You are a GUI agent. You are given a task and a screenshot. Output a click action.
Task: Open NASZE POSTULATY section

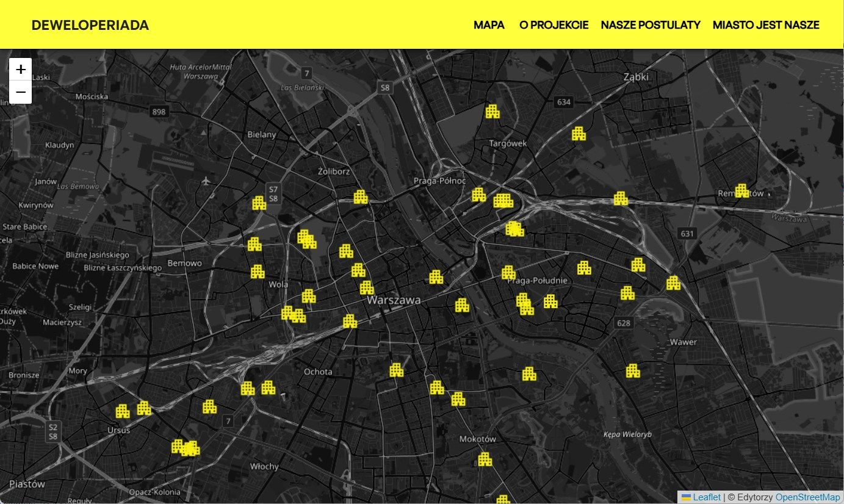(650, 25)
